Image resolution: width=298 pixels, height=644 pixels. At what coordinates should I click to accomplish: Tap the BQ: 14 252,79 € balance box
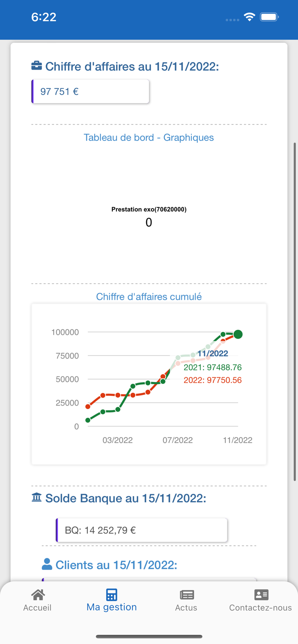coord(141,530)
